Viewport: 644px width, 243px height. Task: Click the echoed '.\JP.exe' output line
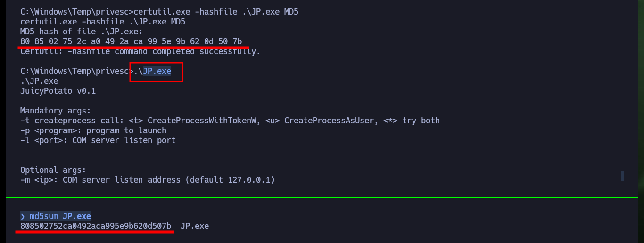pos(39,81)
